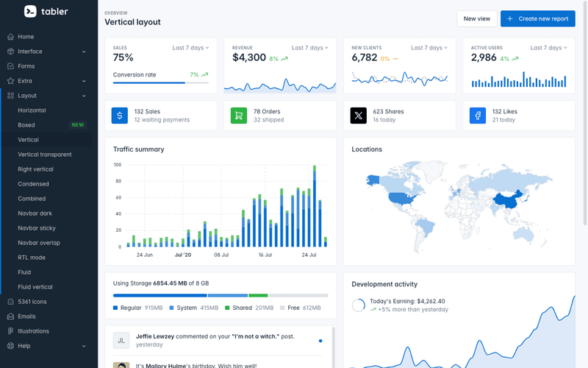Click the active users 4% trend arrow
This screenshot has width=588, height=368.
click(x=515, y=59)
